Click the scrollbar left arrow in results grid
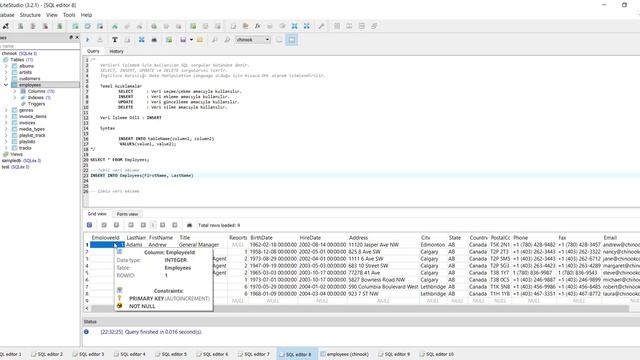This screenshot has height=360, width=640. coord(87,308)
